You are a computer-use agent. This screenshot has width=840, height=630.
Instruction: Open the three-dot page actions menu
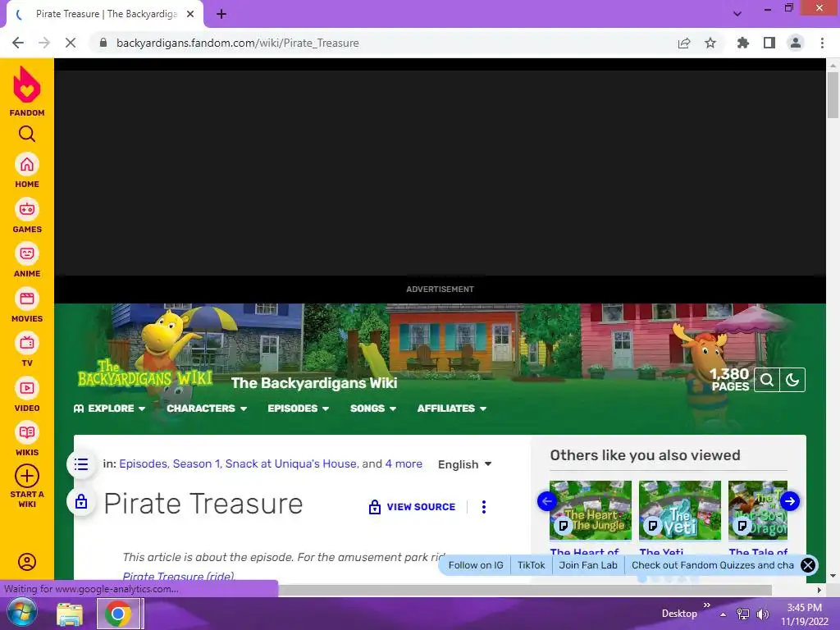point(484,507)
